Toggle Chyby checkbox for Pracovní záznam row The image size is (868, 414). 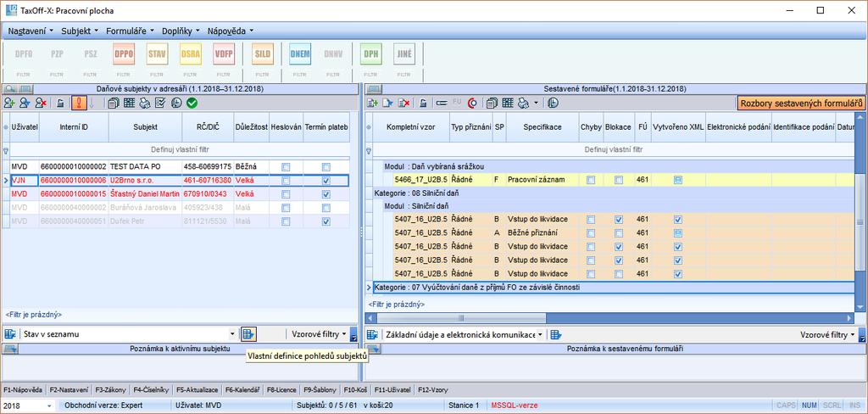pos(591,180)
